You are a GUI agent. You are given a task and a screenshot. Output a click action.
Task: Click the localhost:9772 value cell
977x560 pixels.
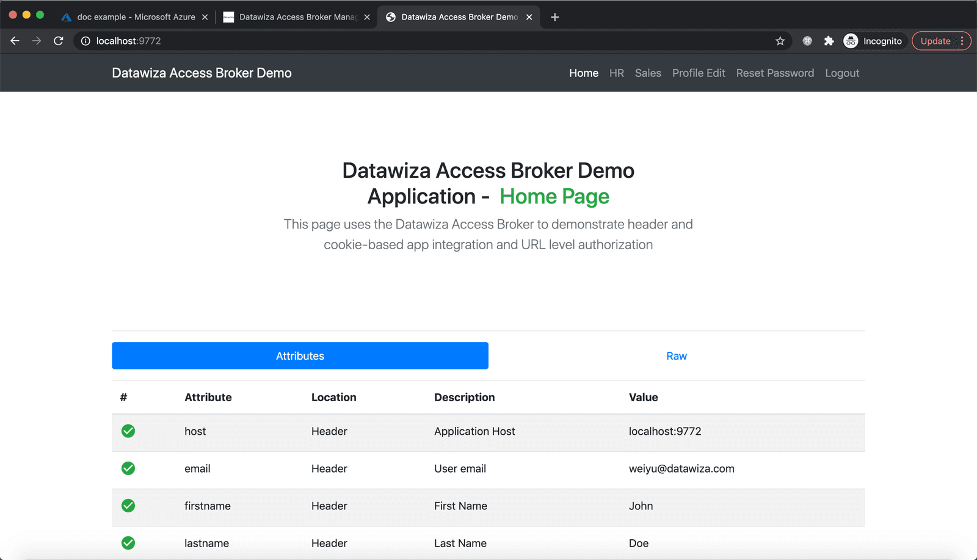665,431
